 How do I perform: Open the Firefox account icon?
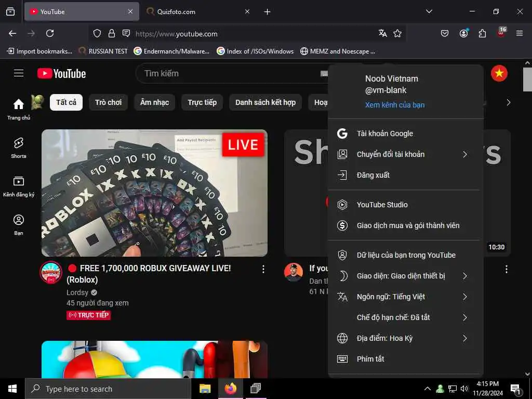(463, 33)
